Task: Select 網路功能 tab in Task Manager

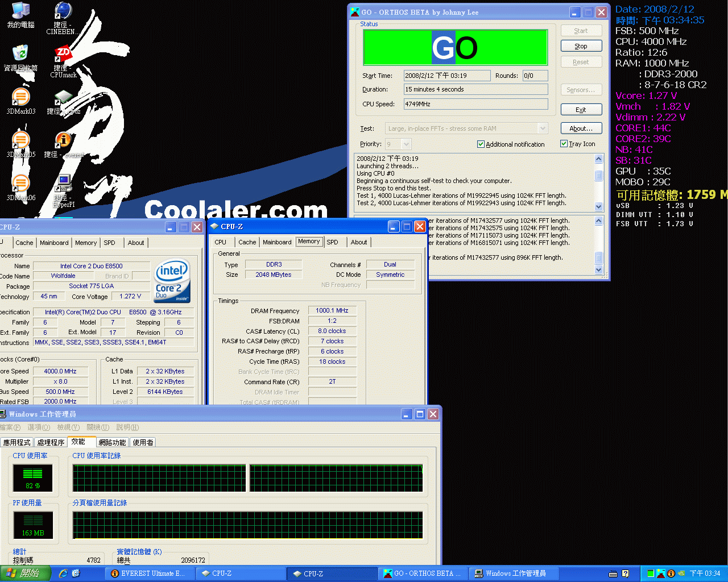Action: (x=112, y=443)
